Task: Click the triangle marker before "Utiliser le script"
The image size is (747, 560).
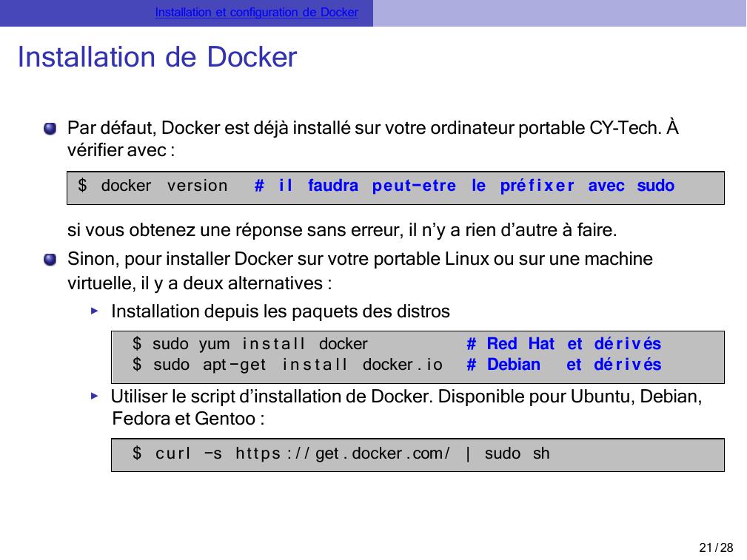Action: [x=94, y=396]
